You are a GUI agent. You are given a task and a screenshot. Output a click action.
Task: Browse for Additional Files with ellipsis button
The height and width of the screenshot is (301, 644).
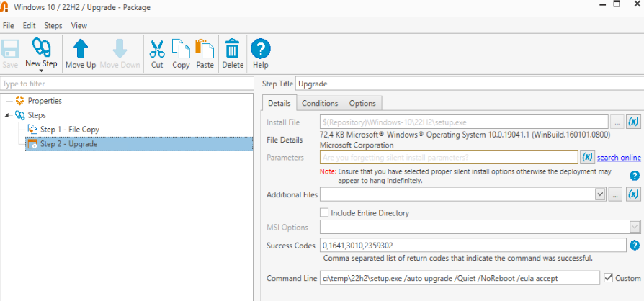coord(616,194)
